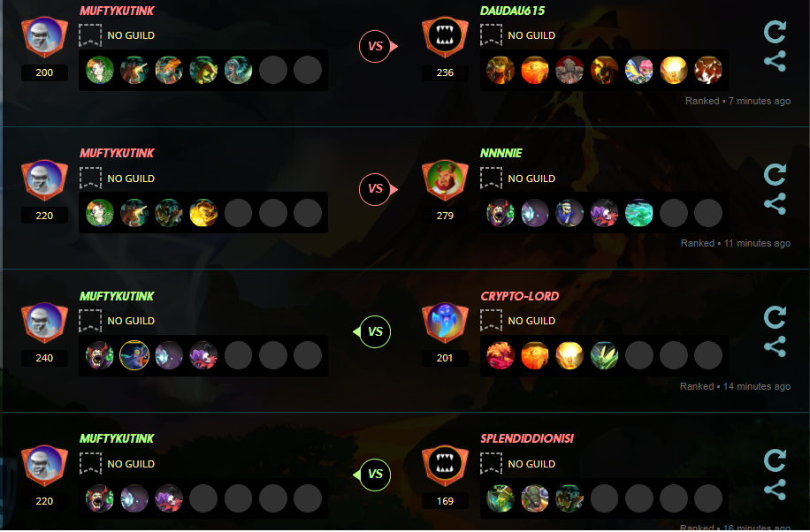Screen dimensions: 810x532
Task: Select CRYPTO-LORD's blue ghost avatar
Action: 445,323
